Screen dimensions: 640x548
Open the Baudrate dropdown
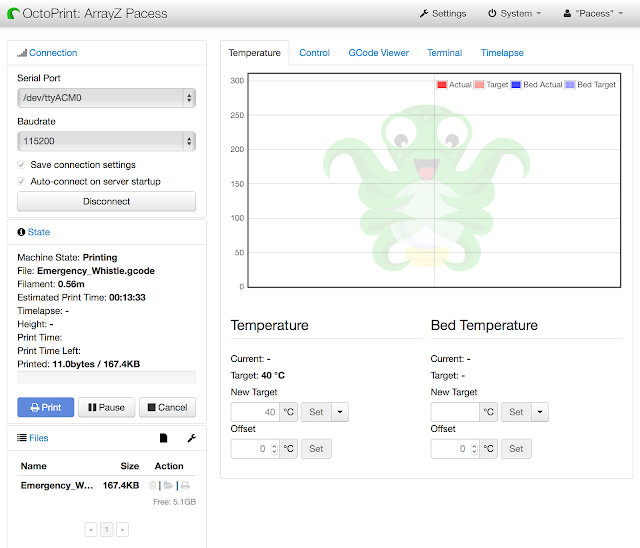point(107,141)
